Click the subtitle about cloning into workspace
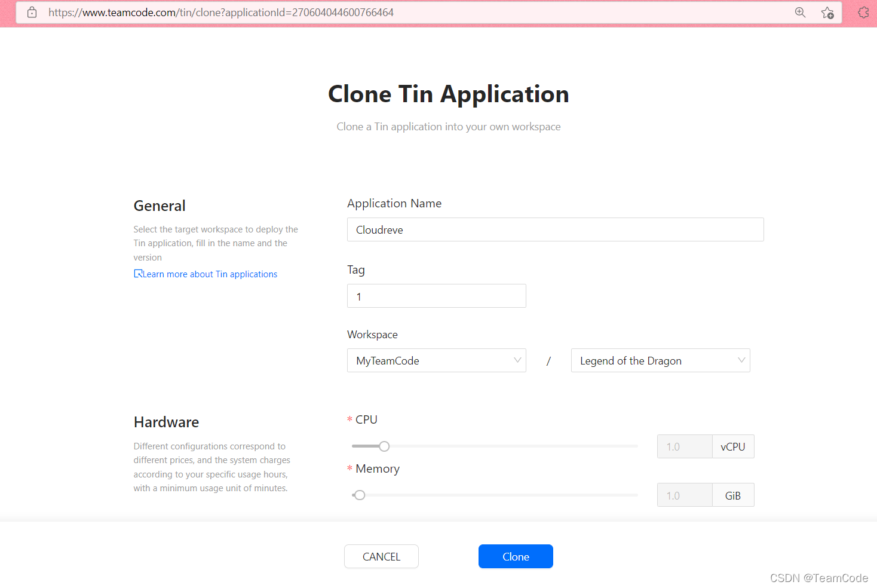 (x=448, y=127)
